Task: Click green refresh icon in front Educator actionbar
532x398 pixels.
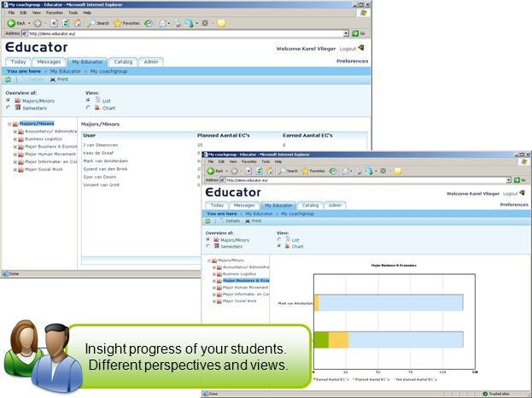Action: pyautogui.click(x=208, y=221)
